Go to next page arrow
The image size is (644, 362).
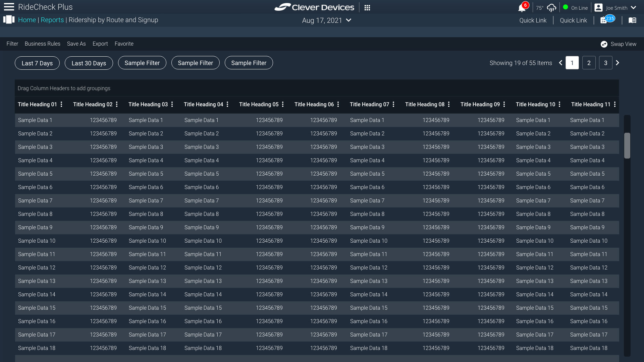(x=618, y=63)
